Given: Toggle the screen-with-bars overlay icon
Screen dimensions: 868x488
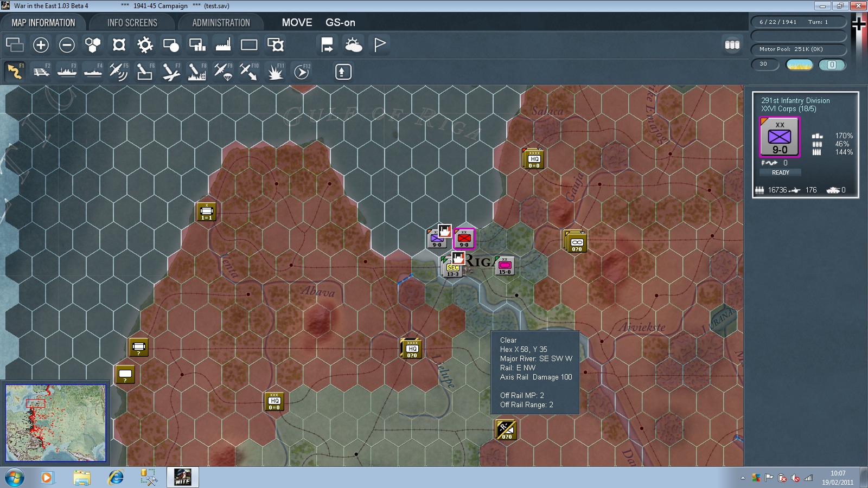Looking at the screenshot, I should coord(197,44).
